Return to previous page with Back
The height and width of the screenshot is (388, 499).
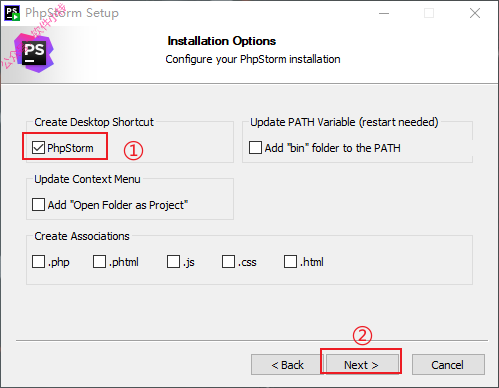[x=287, y=365]
